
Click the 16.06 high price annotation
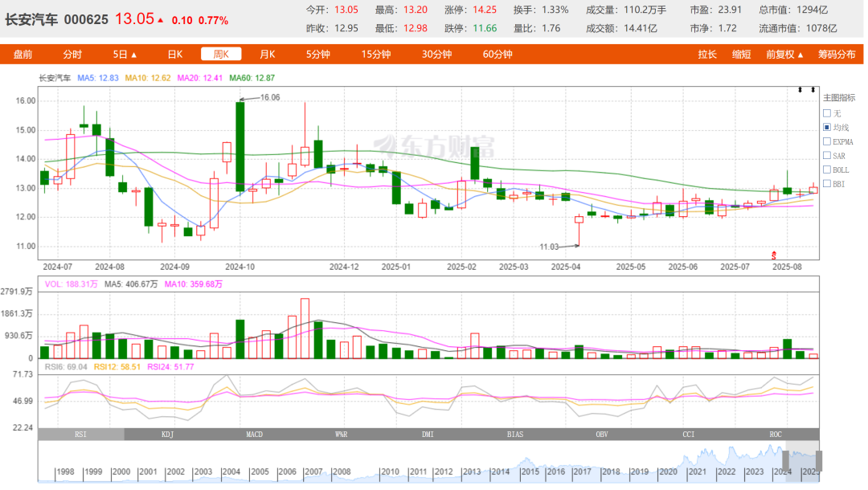point(270,97)
